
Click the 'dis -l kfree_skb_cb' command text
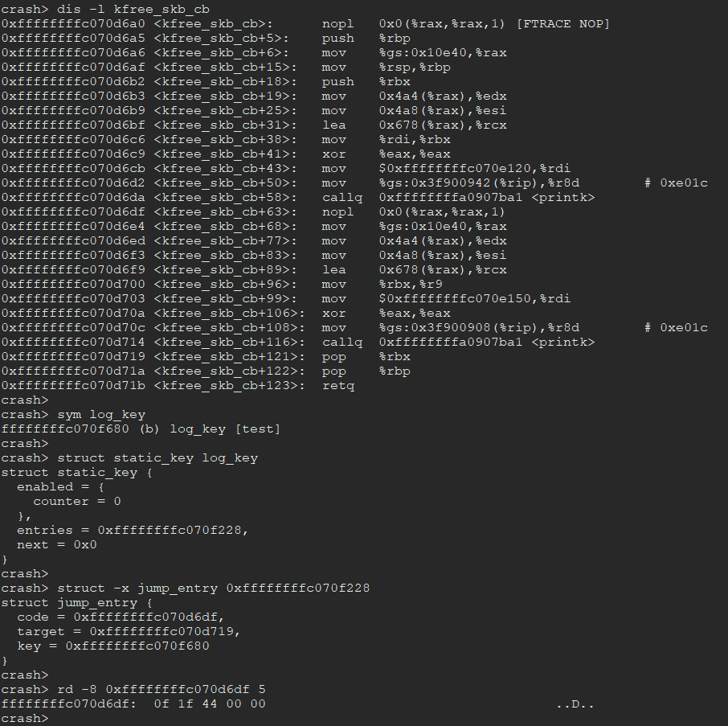pyautogui.click(x=133, y=10)
